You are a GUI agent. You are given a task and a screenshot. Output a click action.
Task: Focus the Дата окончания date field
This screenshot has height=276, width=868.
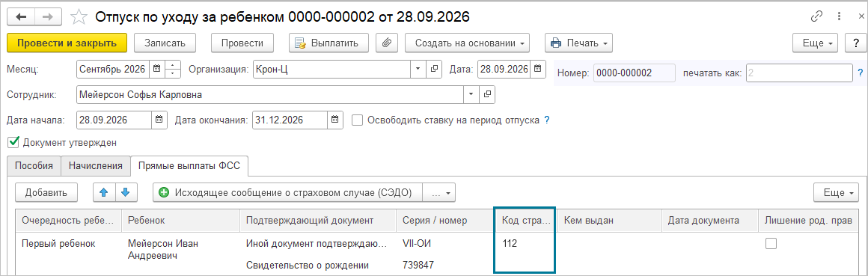290,119
